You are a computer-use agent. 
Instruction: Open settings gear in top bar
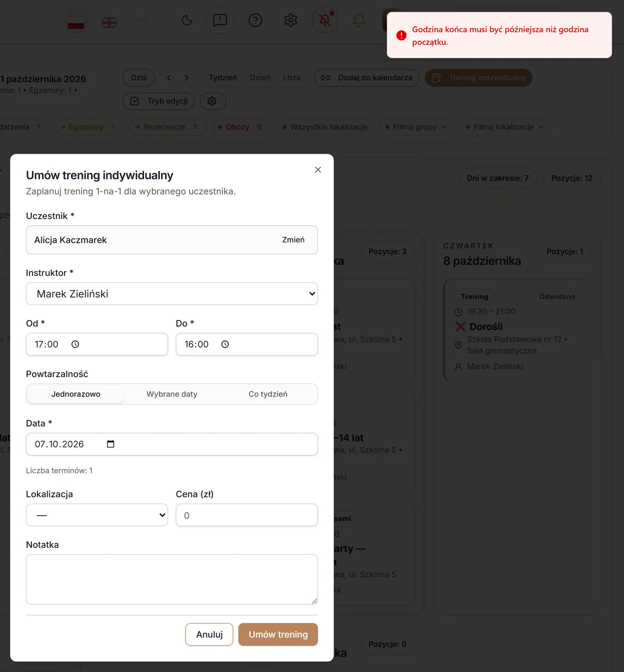(x=290, y=20)
